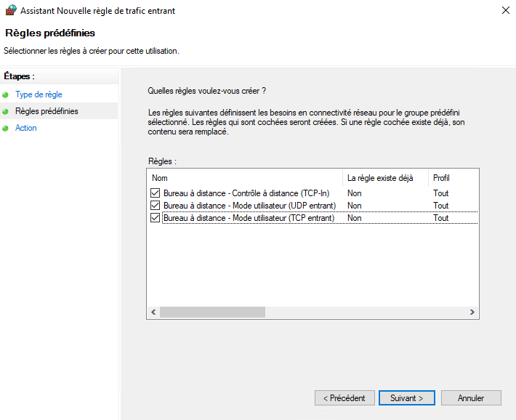This screenshot has width=516, height=420.
Task: Go to the Type de règle step
Action: coord(39,94)
